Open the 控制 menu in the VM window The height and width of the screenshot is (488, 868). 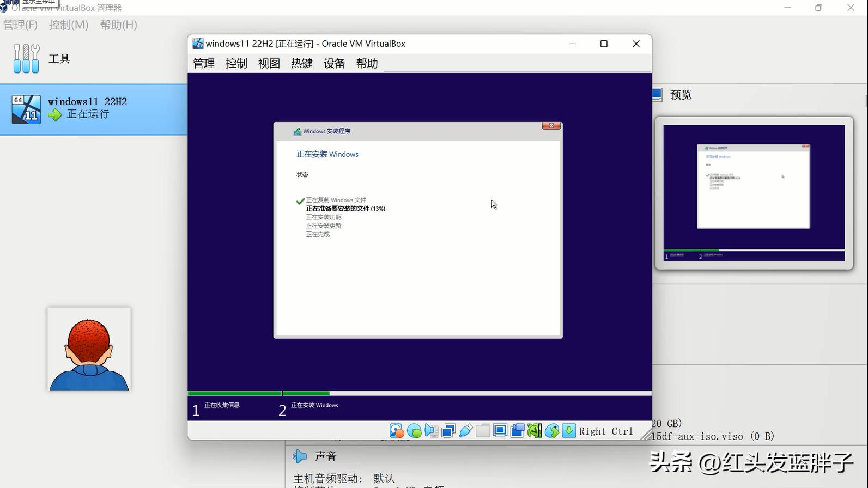(236, 63)
